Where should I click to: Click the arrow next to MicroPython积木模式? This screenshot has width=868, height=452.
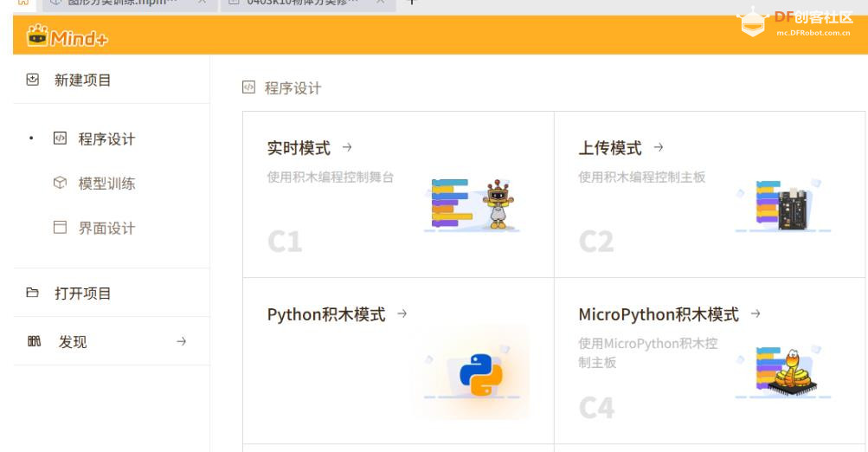point(755,313)
